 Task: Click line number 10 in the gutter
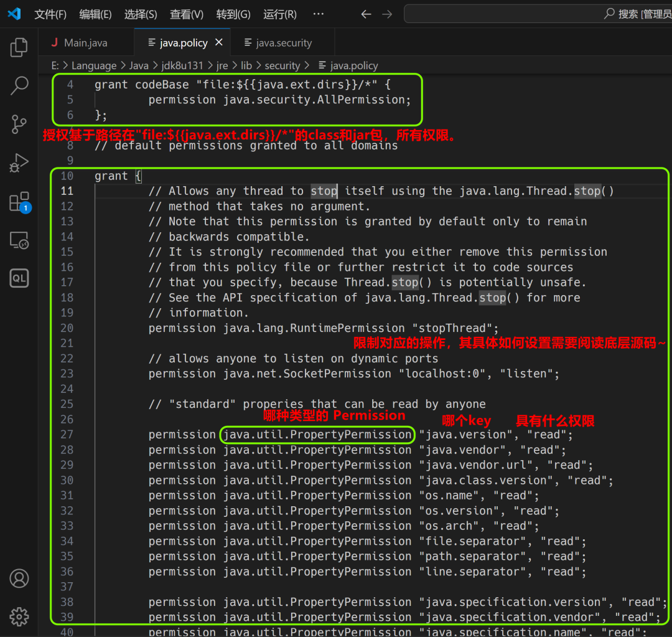point(67,176)
